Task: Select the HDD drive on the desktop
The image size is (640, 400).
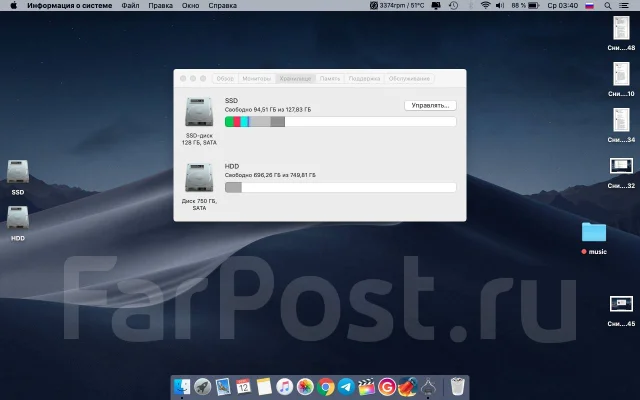Action: [x=18, y=218]
